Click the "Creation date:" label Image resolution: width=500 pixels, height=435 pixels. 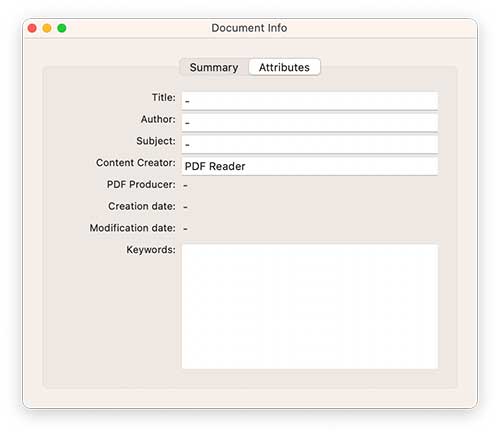pyautogui.click(x=142, y=206)
